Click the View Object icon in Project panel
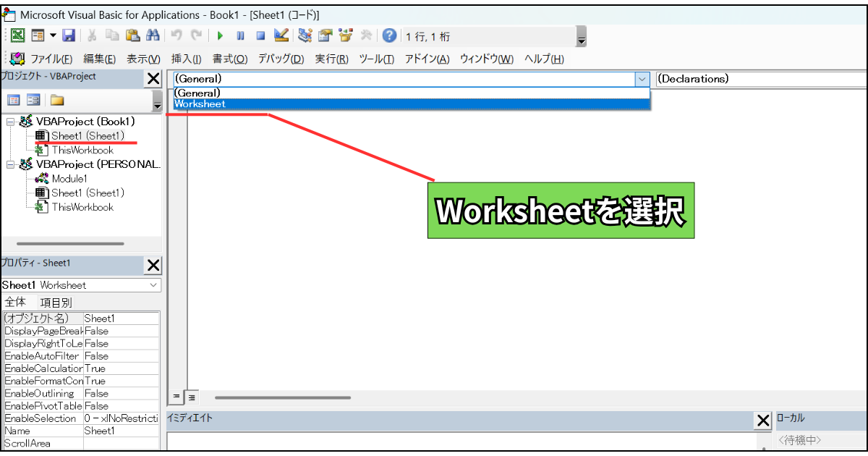Image resolution: width=868 pixels, height=456 pixels. pos(33,100)
